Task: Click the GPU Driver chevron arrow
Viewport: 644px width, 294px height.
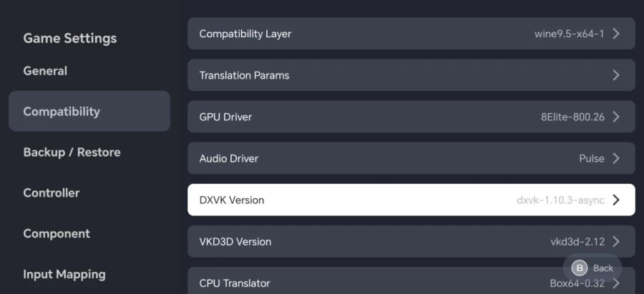Action: [x=615, y=117]
